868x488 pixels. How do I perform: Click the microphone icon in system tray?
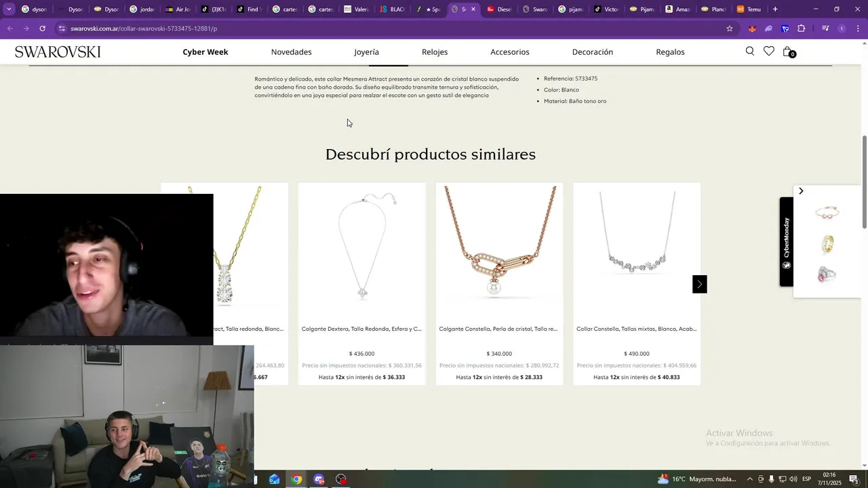click(772, 479)
